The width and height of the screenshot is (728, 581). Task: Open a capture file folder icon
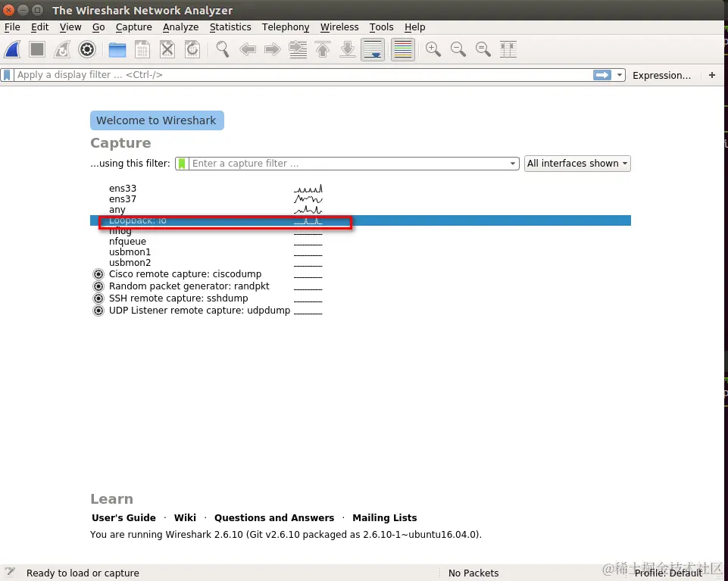click(117, 49)
